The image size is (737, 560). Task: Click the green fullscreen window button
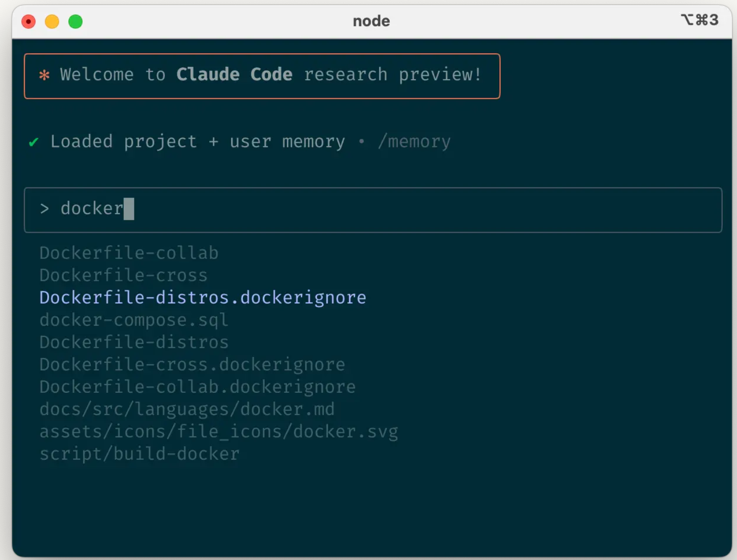click(76, 22)
